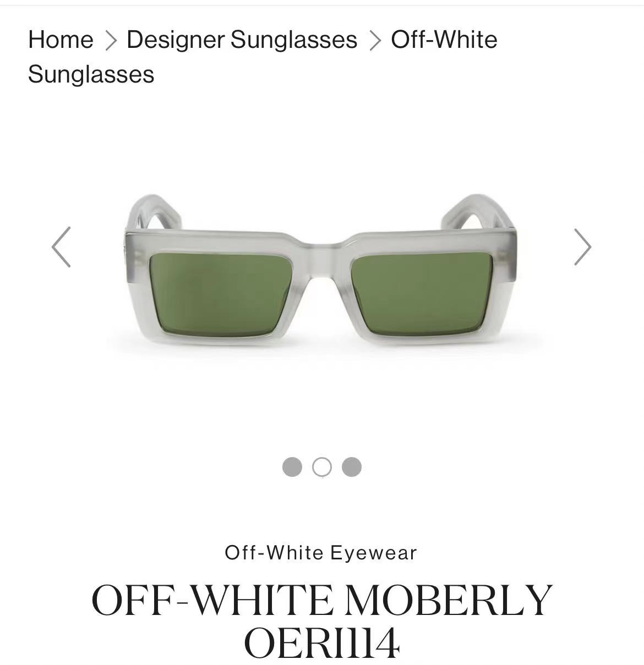644x665 pixels.
Task: Click the Off-White Eyewear brand label
Action: click(x=321, y=552)
